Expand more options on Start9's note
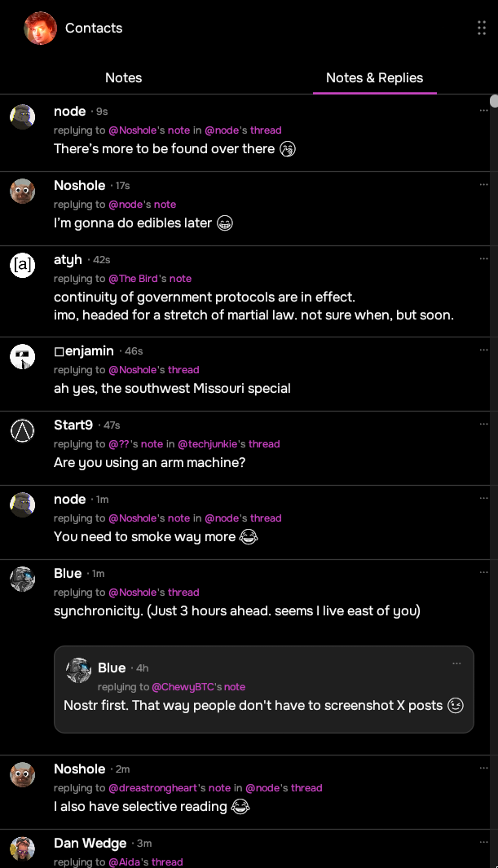Viewport: 498px width, 868px height. [483, 425]
